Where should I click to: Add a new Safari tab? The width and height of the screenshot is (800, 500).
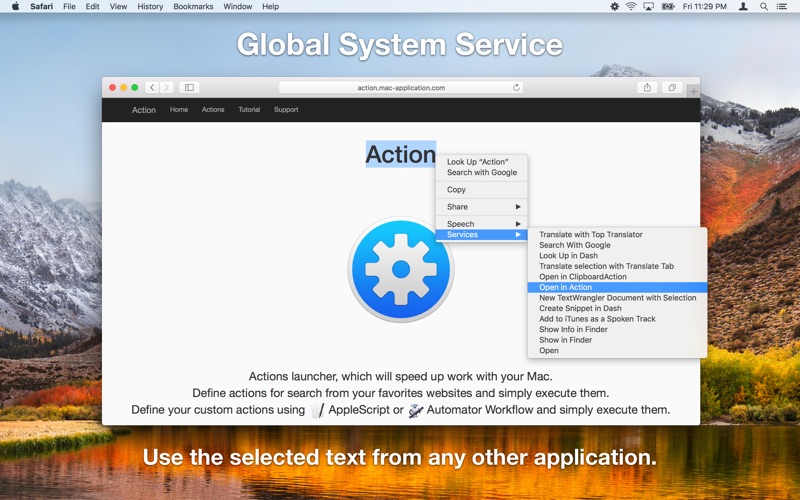coord(693,91)
